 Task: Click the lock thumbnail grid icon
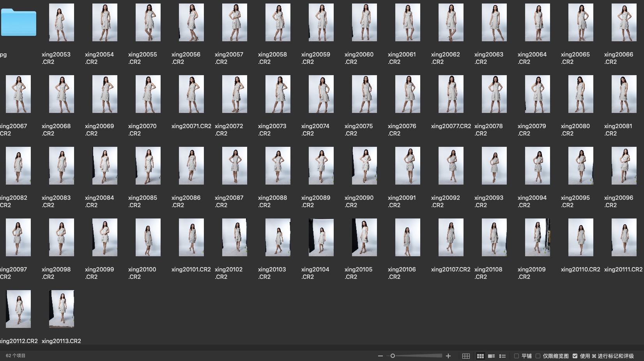pos(466,356)
